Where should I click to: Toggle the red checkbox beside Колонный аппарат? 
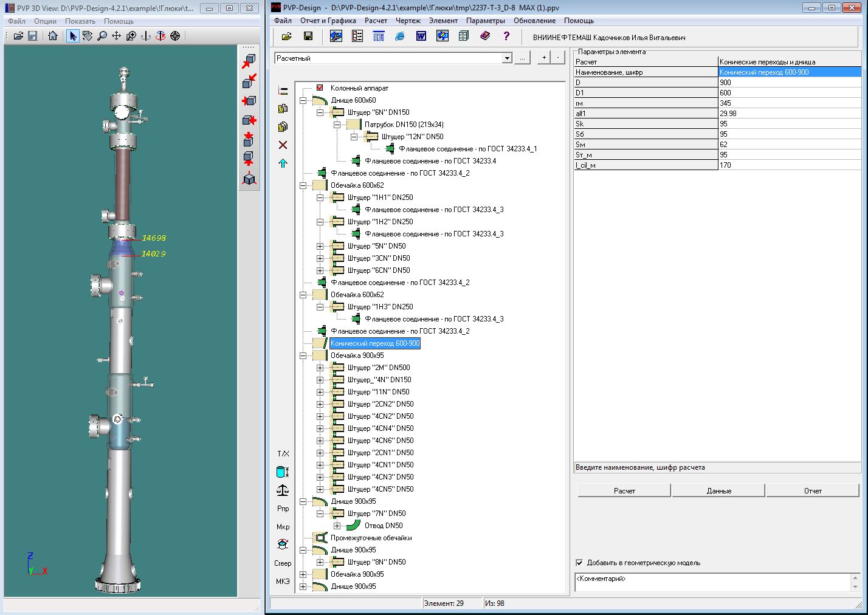click(x=320, y=88)
